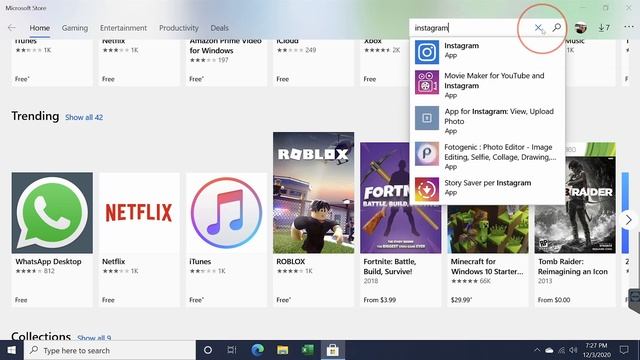The width and height of the screenshot is (640, 360).
Task: Select the Instagram app icon suggestion
Action: point(427,52)
